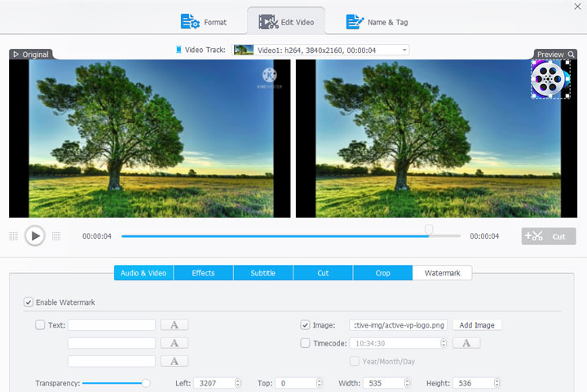
Task: Open the Subtitle tab
Action: pyautogui.click(x=263, y=273)
